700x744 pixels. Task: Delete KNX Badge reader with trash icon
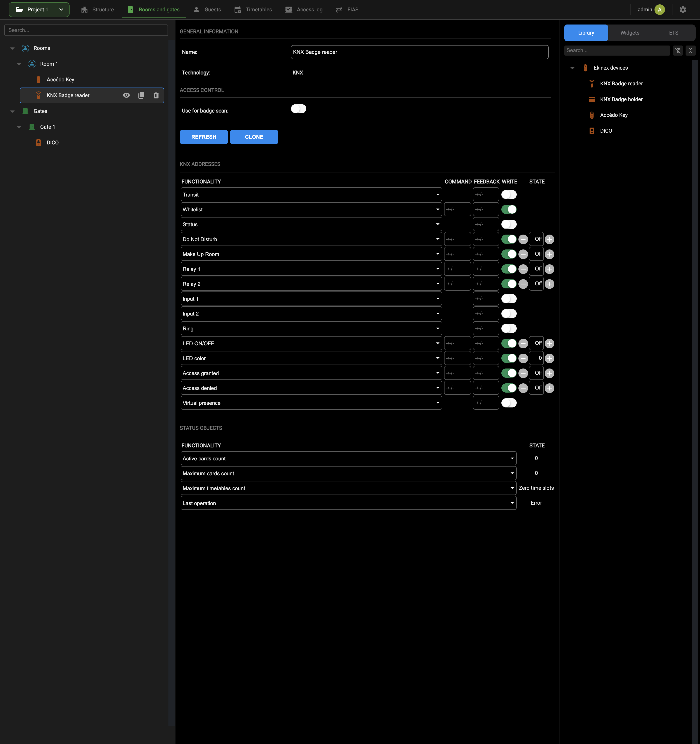click(x=156, y=95)
